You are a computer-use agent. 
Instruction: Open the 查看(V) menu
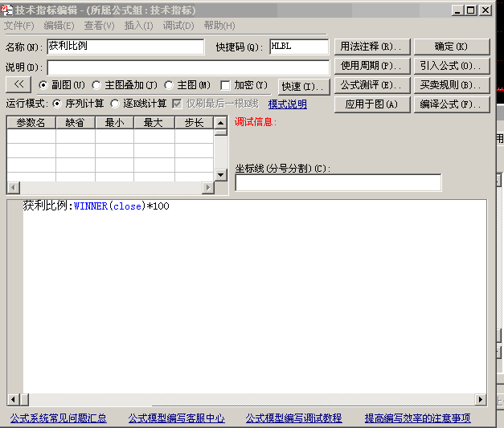point(99,26)
